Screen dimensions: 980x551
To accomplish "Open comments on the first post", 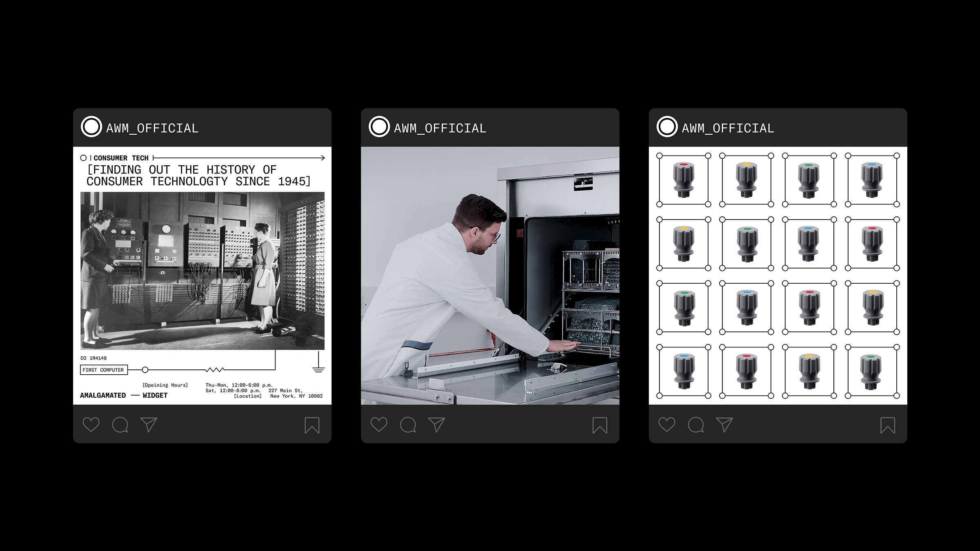I will (x=120, y=425).
